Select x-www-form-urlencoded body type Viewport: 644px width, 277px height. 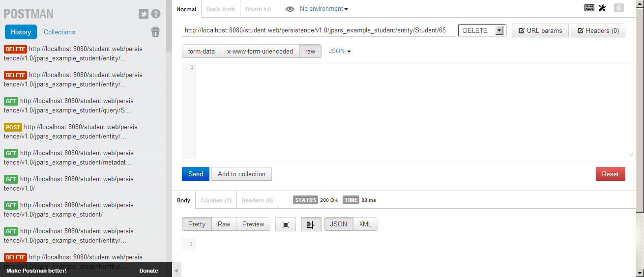(x=260, y=51)
